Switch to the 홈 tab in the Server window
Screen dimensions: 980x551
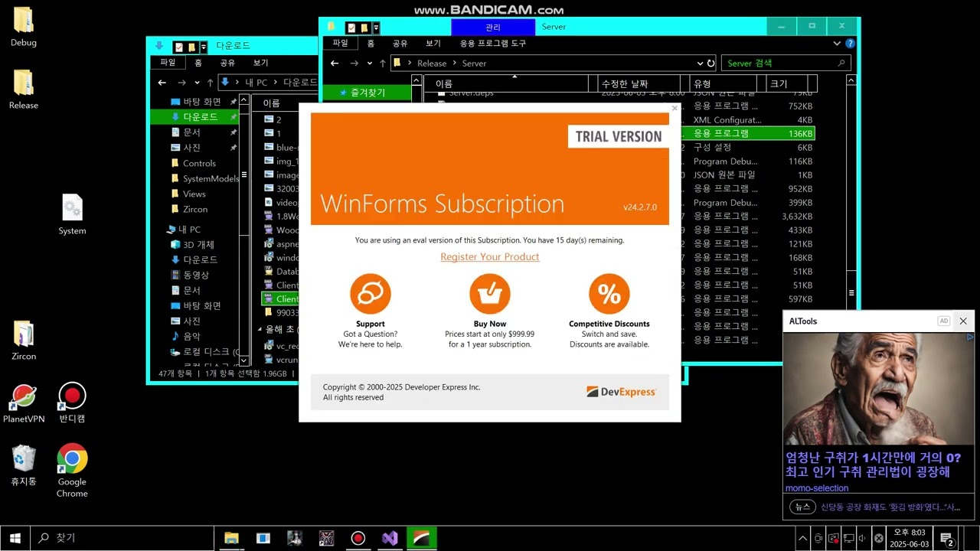coord(371,44)
